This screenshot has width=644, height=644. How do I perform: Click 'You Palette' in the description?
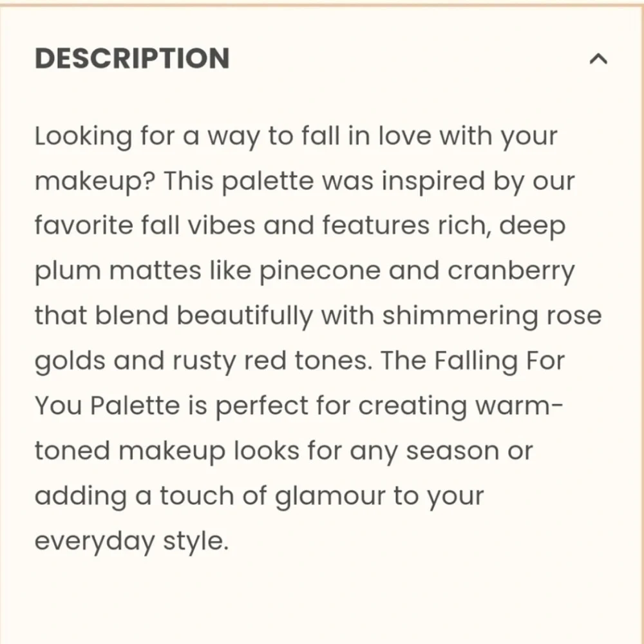[108, 406]
